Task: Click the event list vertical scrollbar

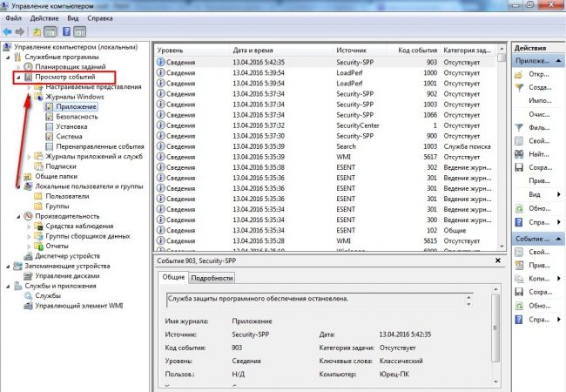Action: coord(502,148)
